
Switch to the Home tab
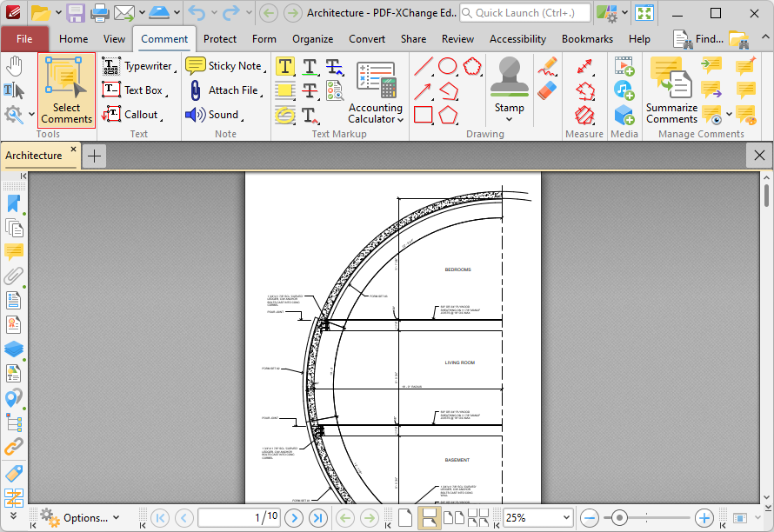point(74,39)
